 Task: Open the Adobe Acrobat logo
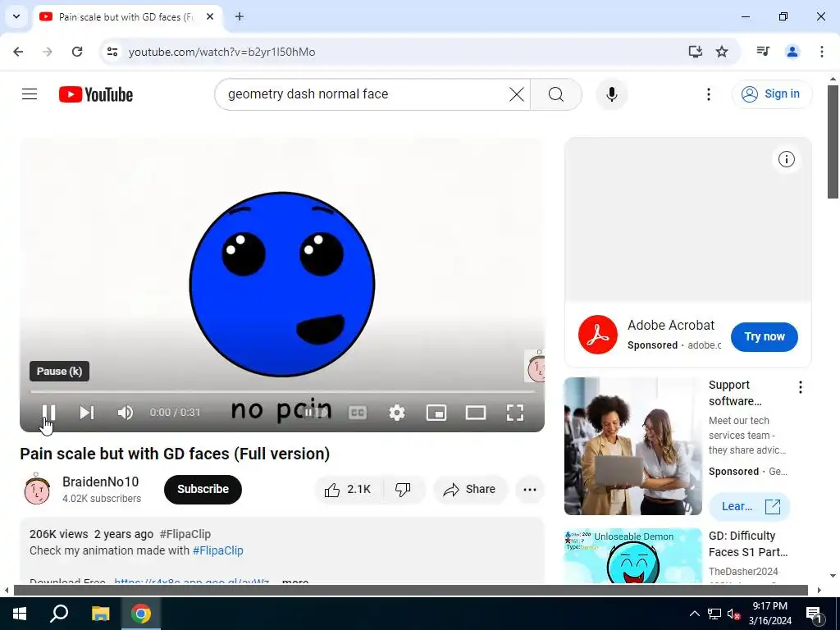click(598, 335)
